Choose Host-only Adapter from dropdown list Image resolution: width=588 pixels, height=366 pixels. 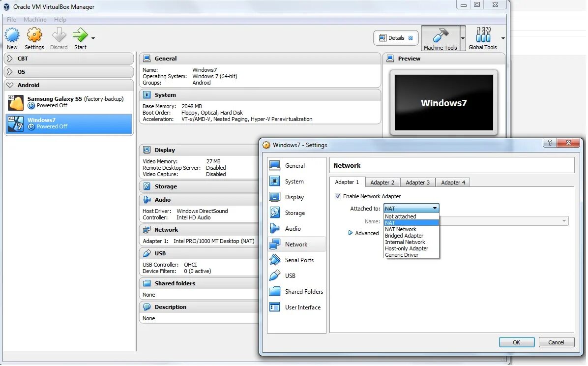(412, 248)
